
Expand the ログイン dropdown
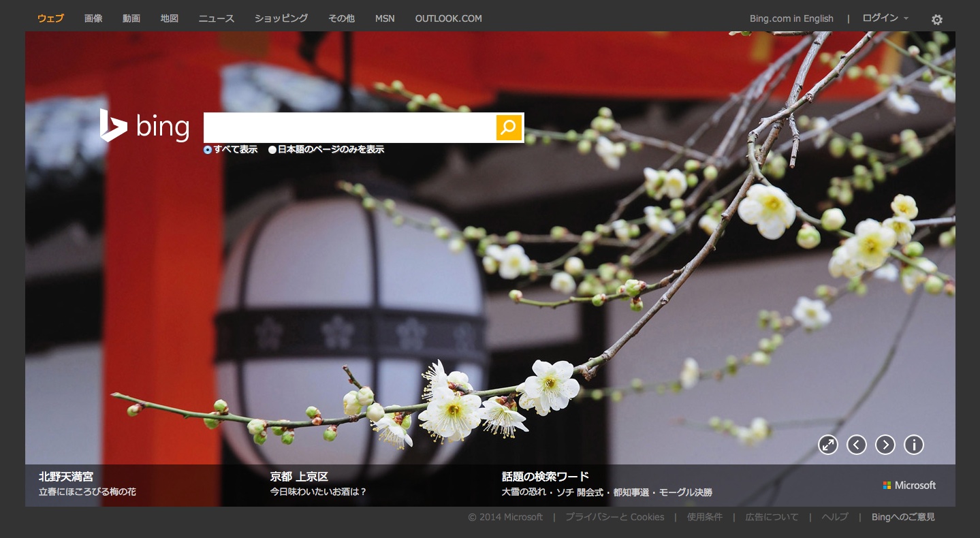tap(885, 18)
